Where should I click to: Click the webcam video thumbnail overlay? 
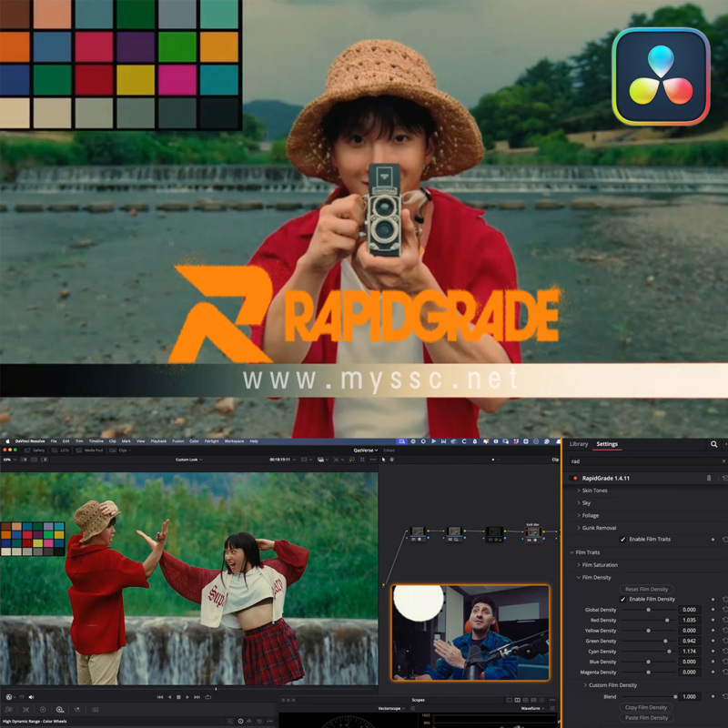(470, 632)
